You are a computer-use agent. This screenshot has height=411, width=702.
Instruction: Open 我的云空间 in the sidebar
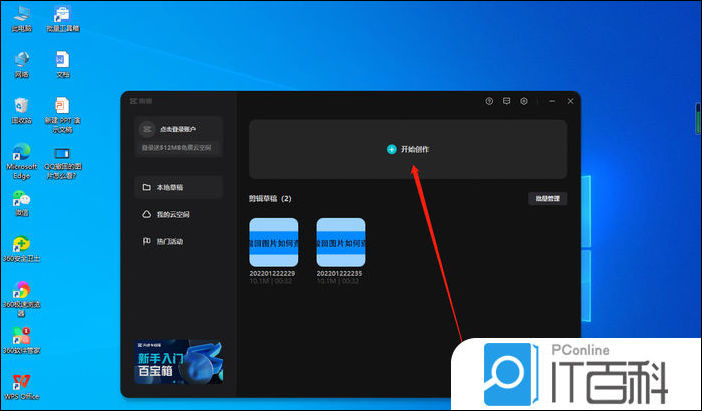pyautogui.click(x=178, y=214)
